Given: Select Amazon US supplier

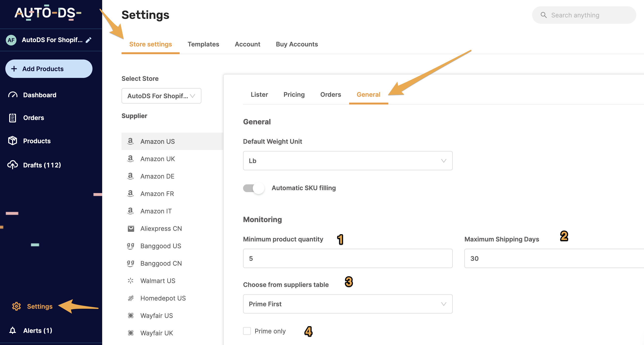Looking at the screenshot, I should [172, 141].
